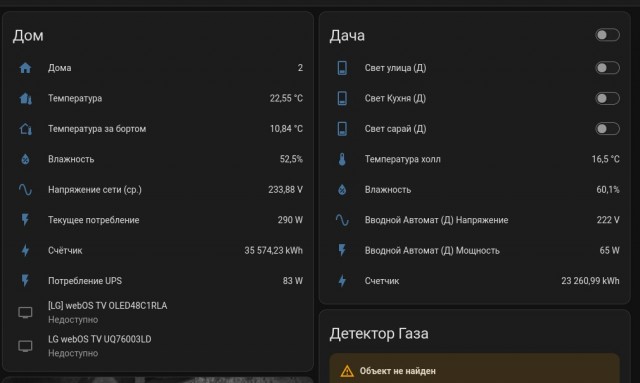Click the TV icon for UQ76003LD

[25, 346]
